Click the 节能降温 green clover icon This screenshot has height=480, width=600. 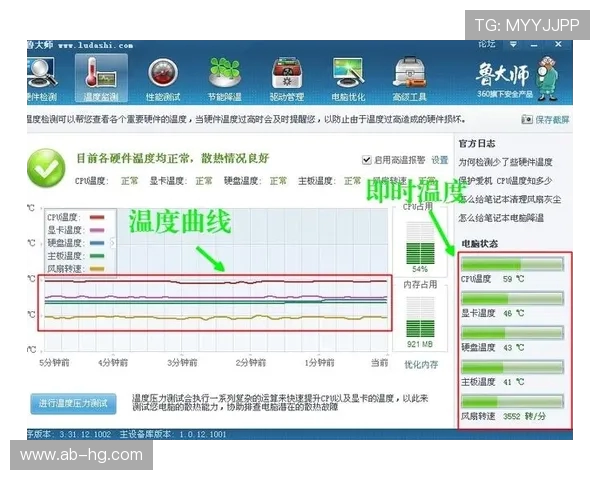click(x=225, y=76)
